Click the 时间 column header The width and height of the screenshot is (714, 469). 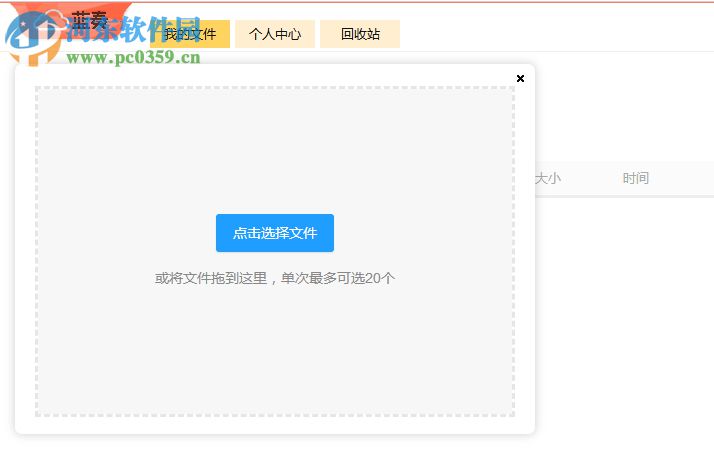636,178
